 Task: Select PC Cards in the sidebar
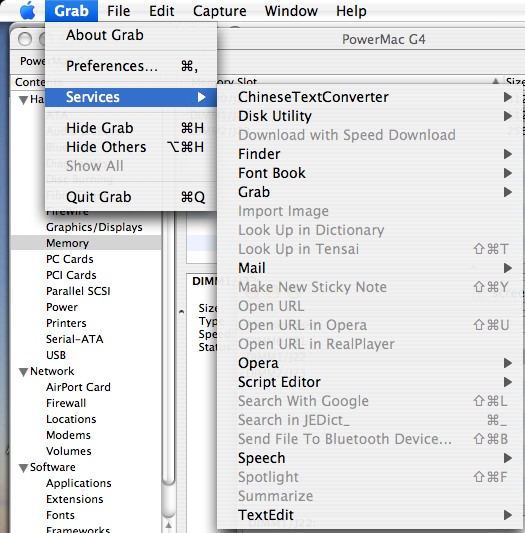(x=70, y=259)
